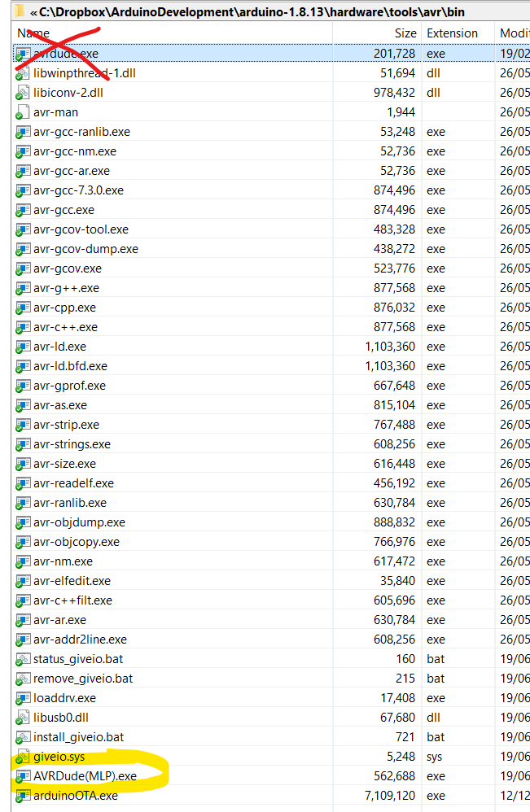Screen dimensions: 530x812
Task: Click the loaddrv.exe icon
Action: coord(22,699)
